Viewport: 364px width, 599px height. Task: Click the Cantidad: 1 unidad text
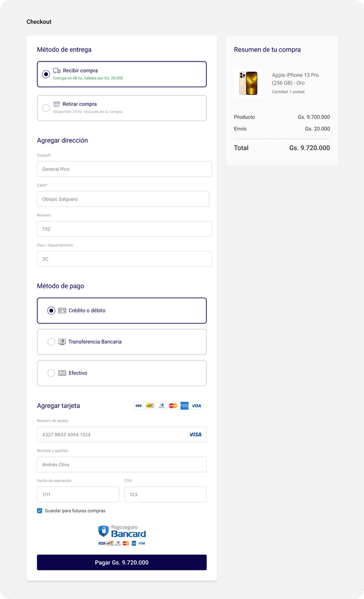288,92
